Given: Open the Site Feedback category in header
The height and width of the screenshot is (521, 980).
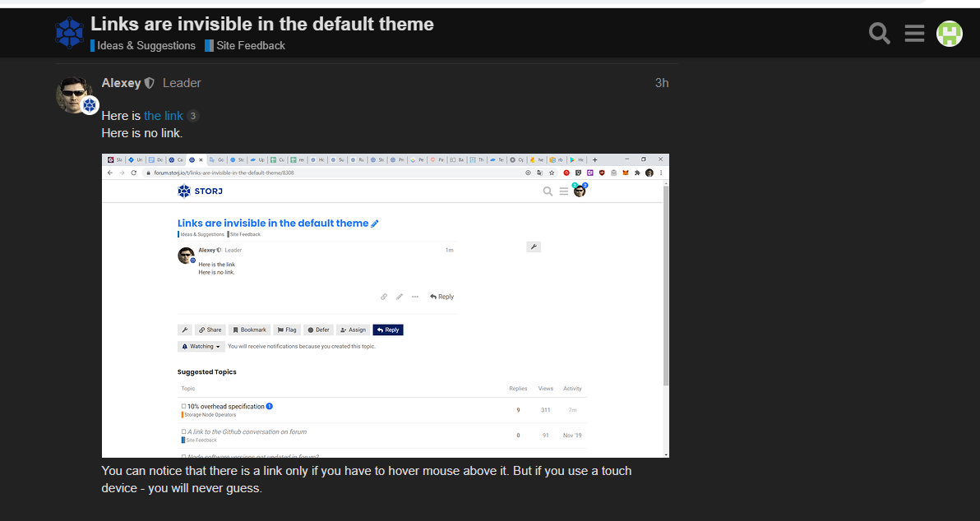Looking at the screenshot, I should (250, 46).
